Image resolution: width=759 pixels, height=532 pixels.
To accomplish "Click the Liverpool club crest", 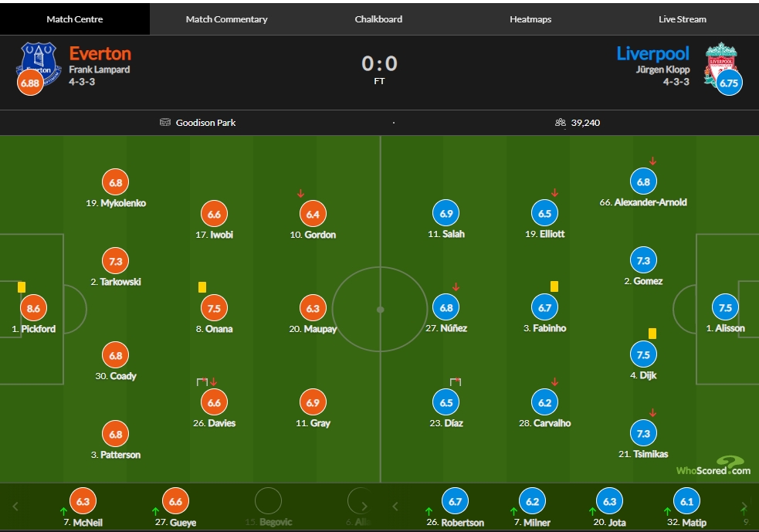I will 720,63.
